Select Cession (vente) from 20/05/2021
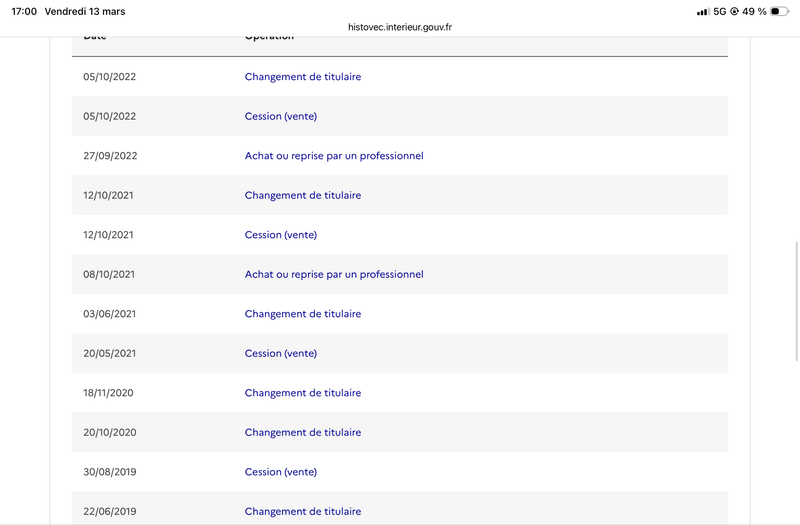The height and width of the screenshot is (525, 800). pos(281,353)
